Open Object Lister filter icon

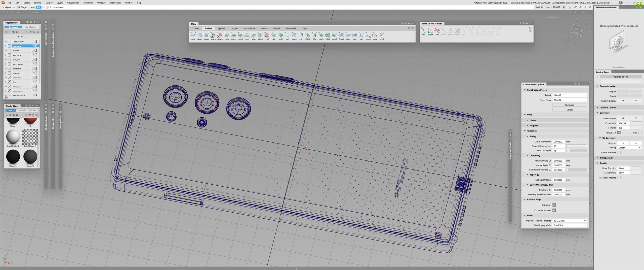click(31, 32)
